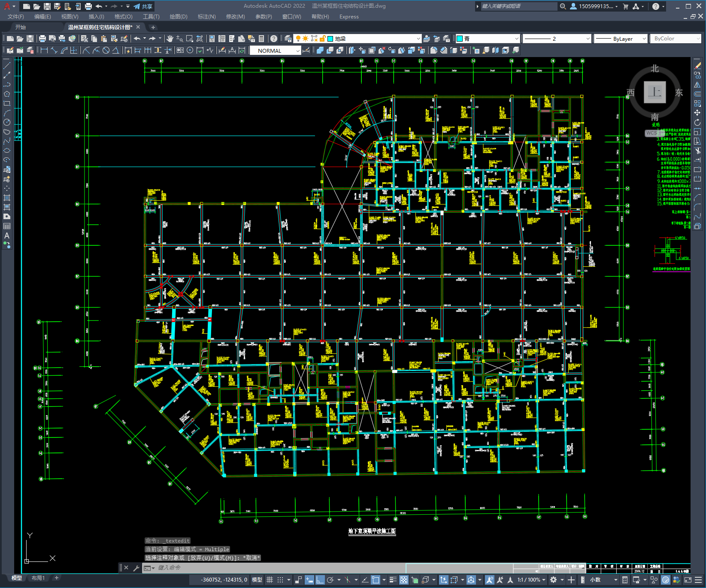This screenshot has height=588, width=706.
Task: Select the Circle draw tool
Action: (x=7, y=122)
